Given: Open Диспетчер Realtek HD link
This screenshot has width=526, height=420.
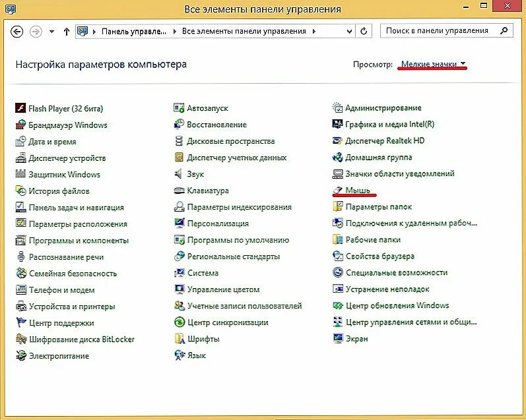Looking at the screenshot, I should point(385,140).
